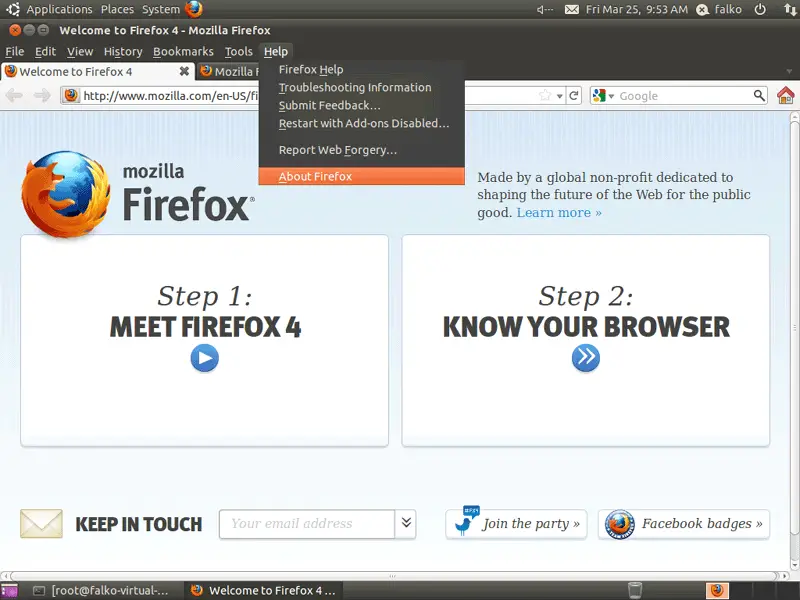Open the View menu
The width and height of the screenshot is (800, 600).
point(80,52)
